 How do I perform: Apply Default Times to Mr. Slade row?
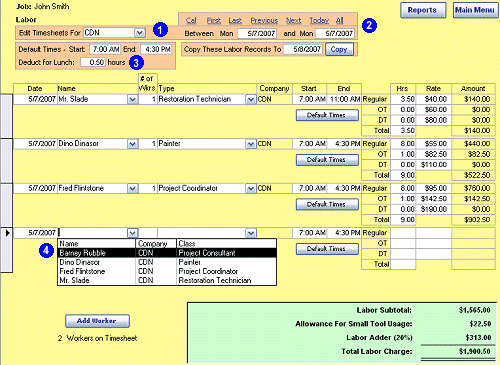click(x=327, y=115)
